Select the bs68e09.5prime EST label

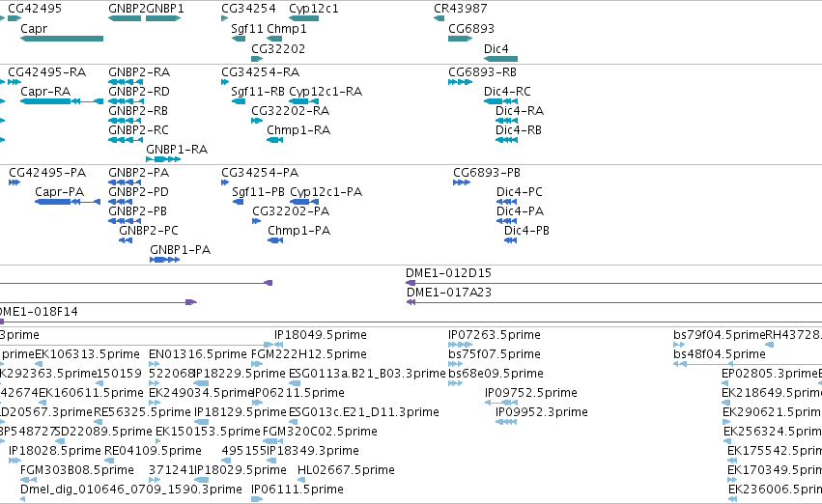click(x=496, y=374)
